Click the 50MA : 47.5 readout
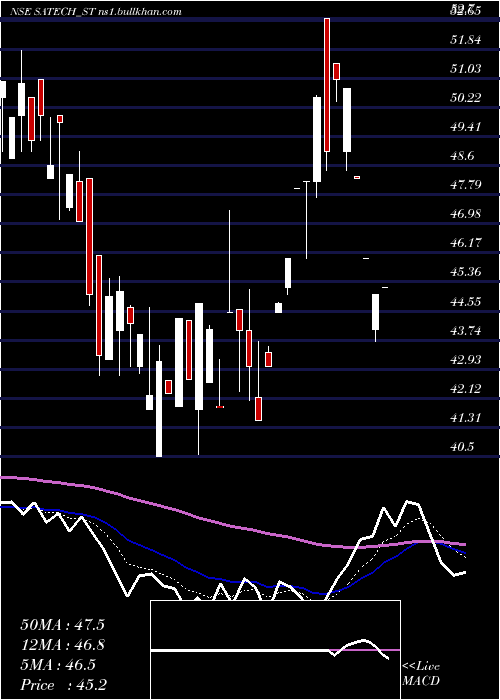The image size is (500, 700). tap(62, 625)
